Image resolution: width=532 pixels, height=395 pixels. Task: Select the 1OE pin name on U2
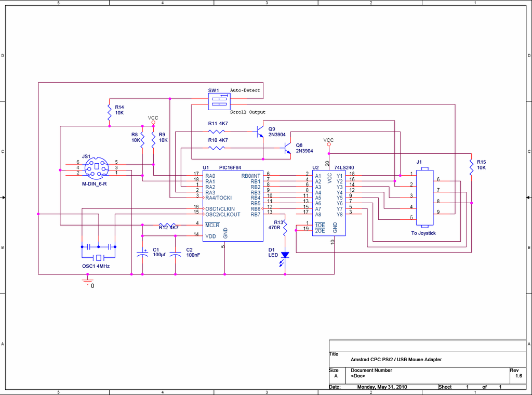(x=320, y=226)
